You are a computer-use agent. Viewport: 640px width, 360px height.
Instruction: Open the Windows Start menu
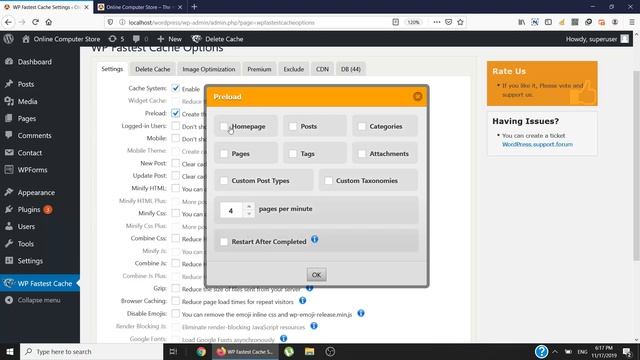coord(10,351)
